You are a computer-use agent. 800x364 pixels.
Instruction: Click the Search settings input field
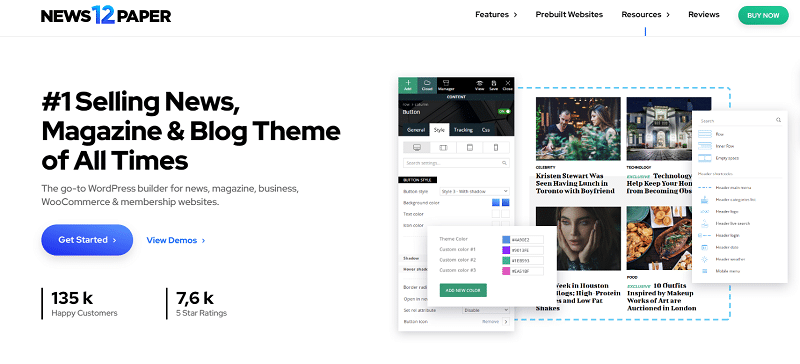pos(456,163)
